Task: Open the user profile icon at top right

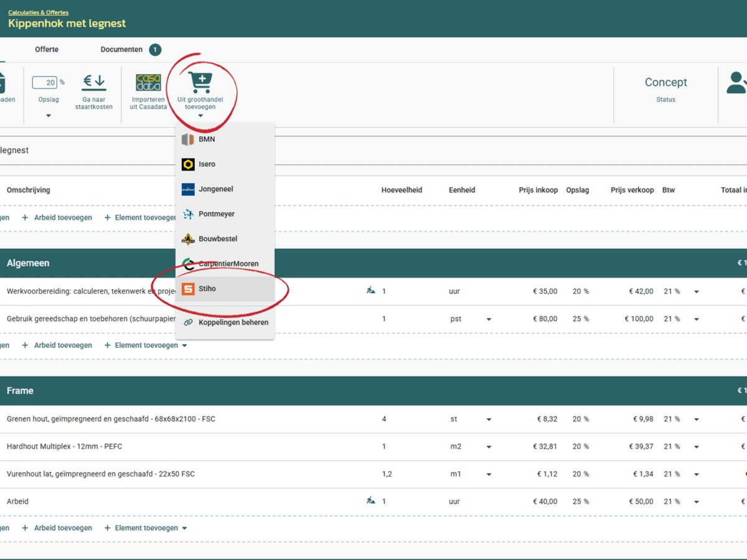Action: point(737,83)
